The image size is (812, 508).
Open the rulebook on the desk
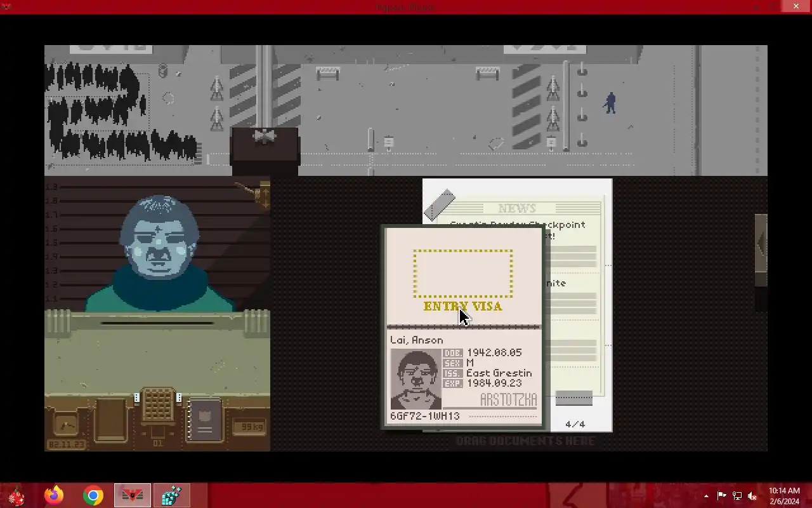click(x=204, y=420)
